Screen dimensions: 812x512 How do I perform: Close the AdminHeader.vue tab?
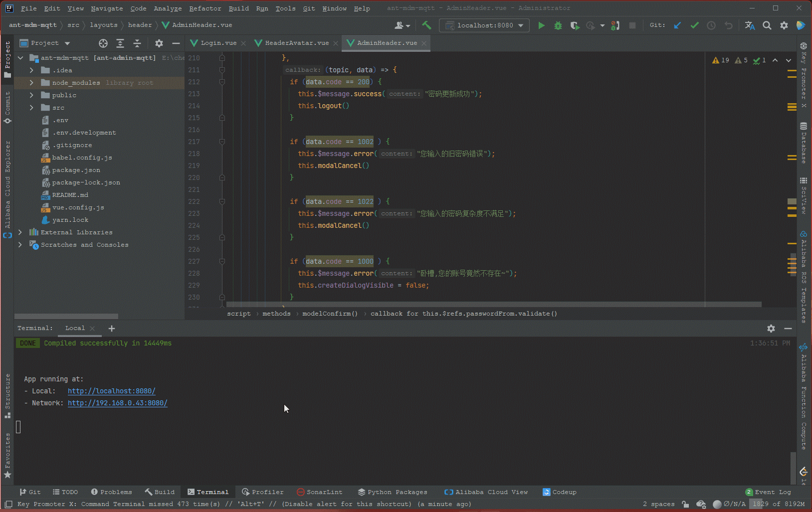(424, 43)
